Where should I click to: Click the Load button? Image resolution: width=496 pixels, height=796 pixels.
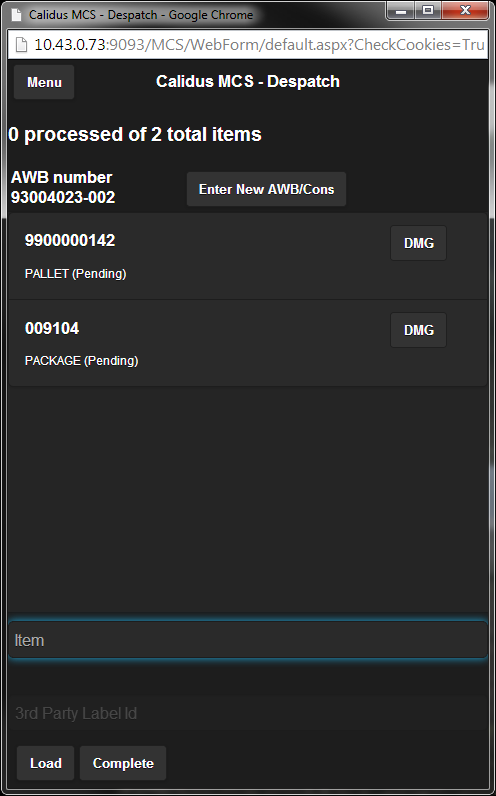[46, 763]
